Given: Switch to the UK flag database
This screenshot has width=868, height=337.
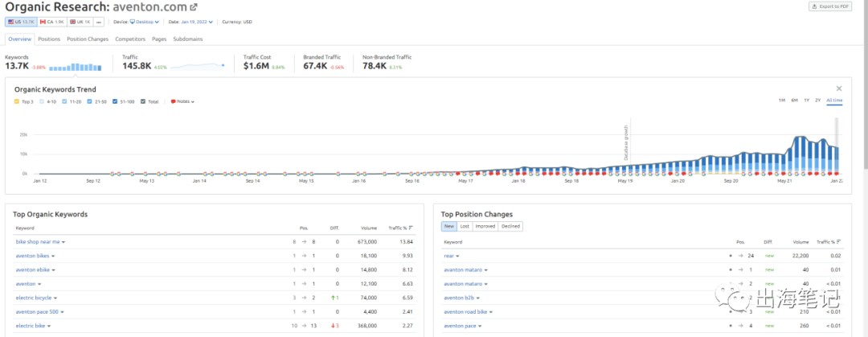Looking at the screenshot, I should pyautogui.click(x=80, y=22).
